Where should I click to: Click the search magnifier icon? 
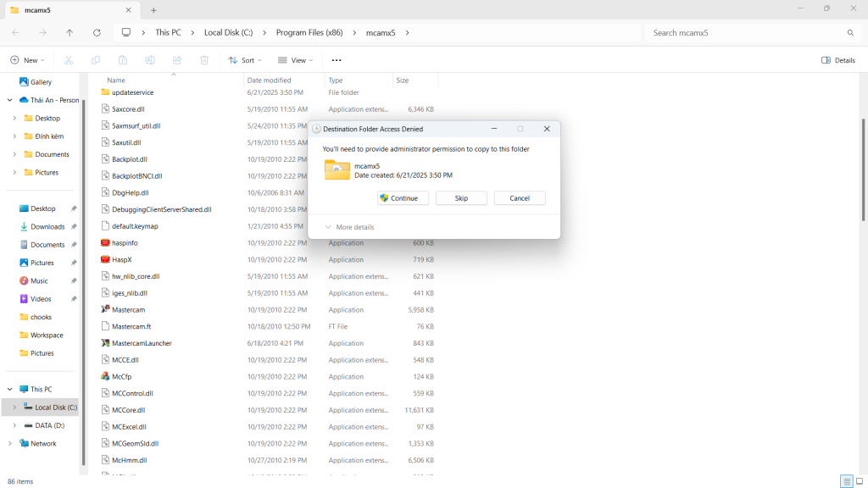click(850, 33)
